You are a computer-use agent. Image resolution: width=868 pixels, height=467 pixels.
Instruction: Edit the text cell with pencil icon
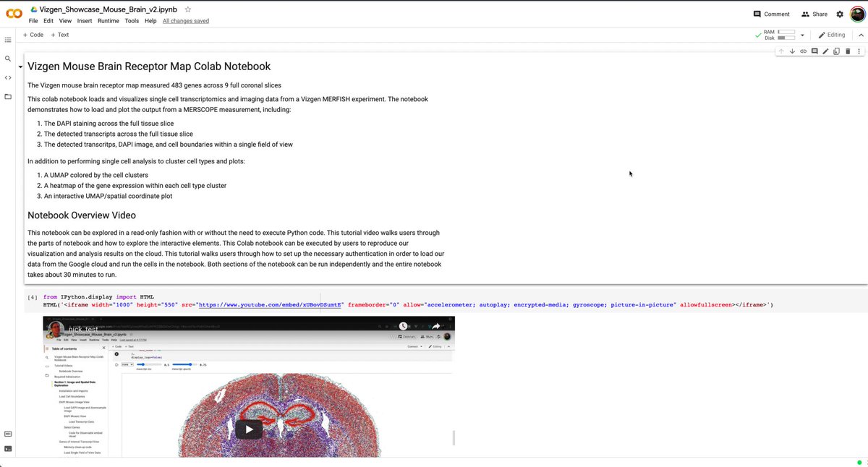click(x=825, y=51)
